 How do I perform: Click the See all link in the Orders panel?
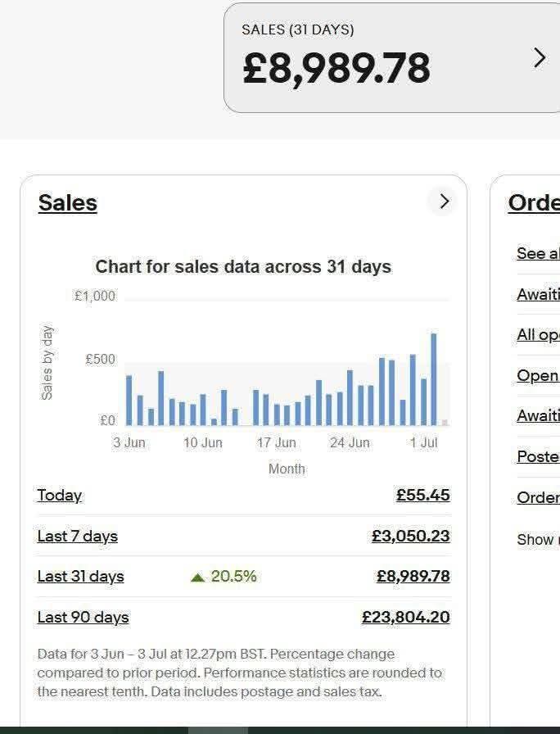point(538,253)
